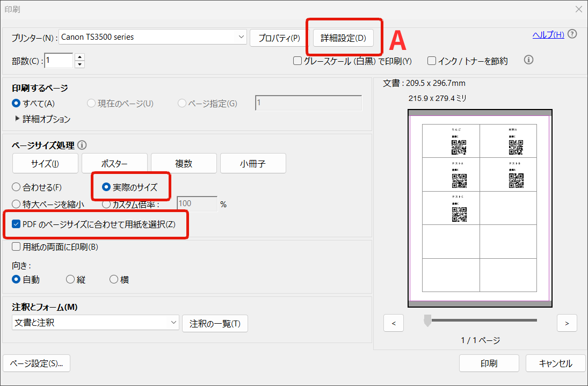
Task: Open the ヘルプ link
Action: coord(548,35)
